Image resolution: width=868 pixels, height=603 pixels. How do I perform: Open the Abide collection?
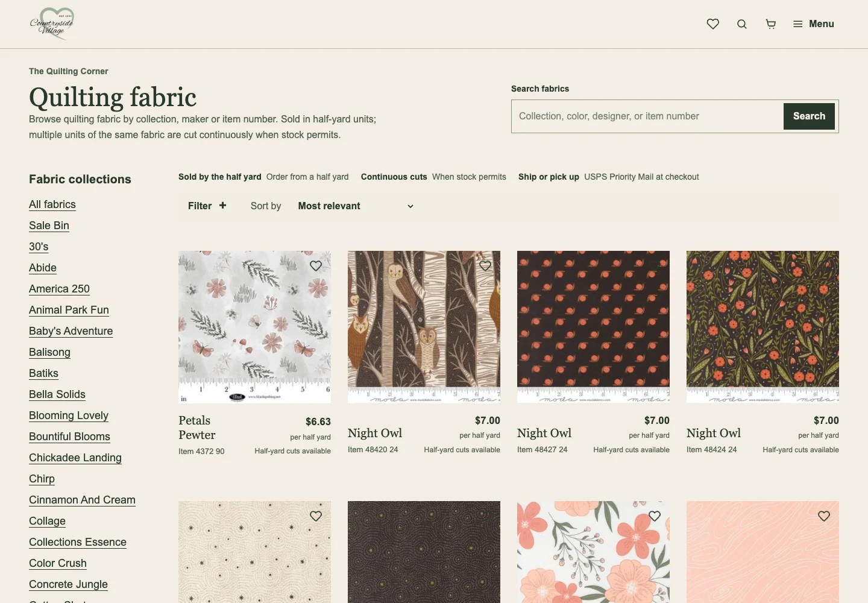click(x=43, y=268)
